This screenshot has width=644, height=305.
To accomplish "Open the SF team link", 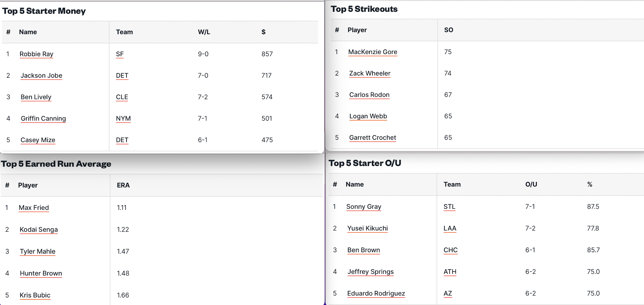I will pyautogui.click(x=120, y=54).
